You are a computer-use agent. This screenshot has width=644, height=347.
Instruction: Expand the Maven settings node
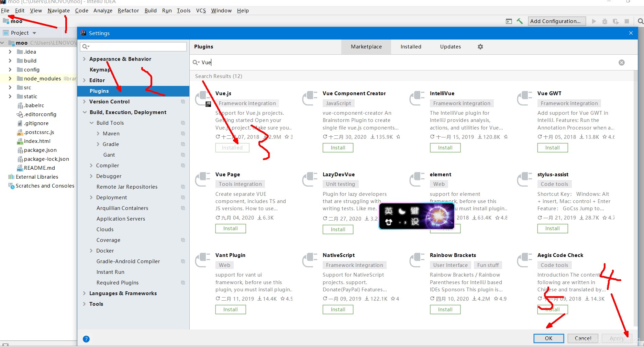pyautogui.click(x=98, y=134)
